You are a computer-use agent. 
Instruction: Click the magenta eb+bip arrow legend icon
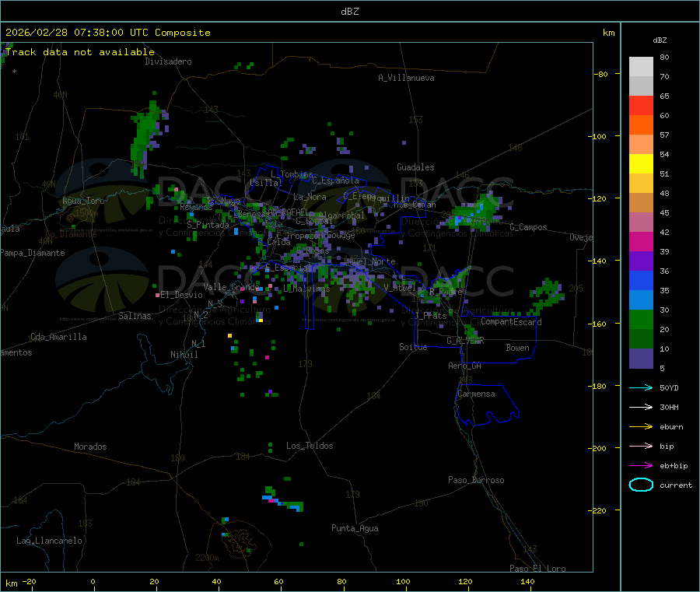point(641,465)
